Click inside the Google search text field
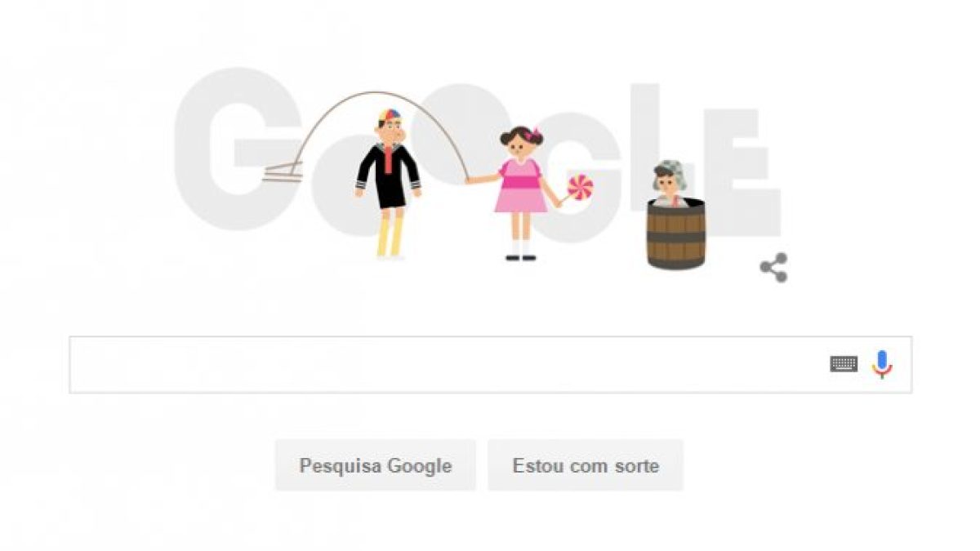Screen dimensions: 980x551 pos(490,365)
